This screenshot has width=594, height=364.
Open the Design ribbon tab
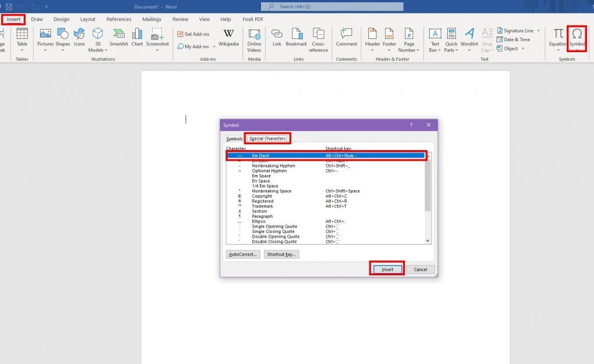pos(61,19)
